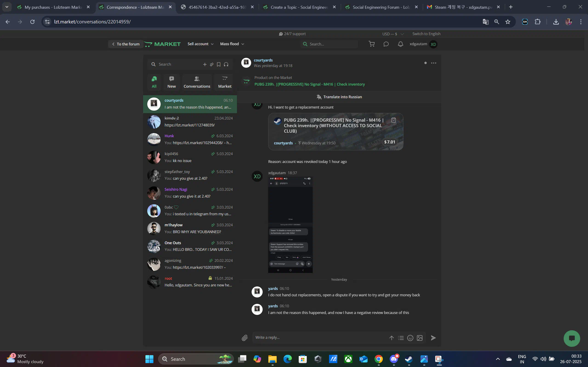Image resolution: width=588 pixels, height=367 pixels.
Task: Open the phone screenshot image in chat
Action: coord(290,225)
